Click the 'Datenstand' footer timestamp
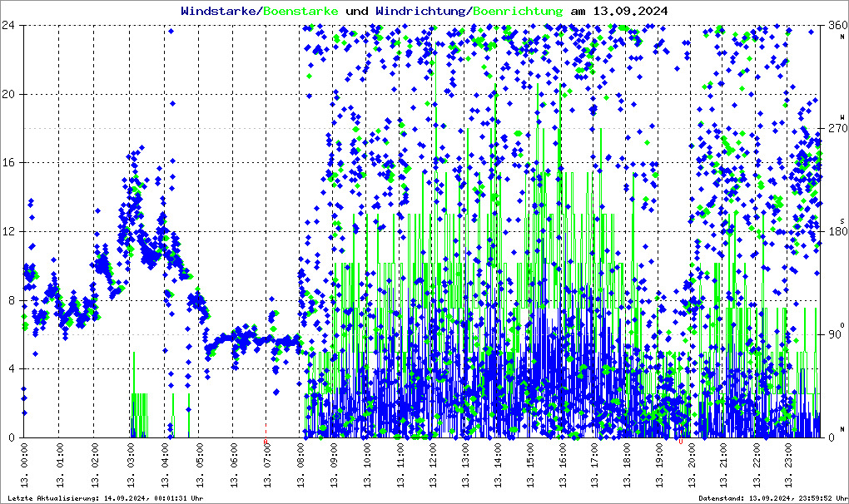The width and height of the screenshot is (849, 504). [773, 498]
